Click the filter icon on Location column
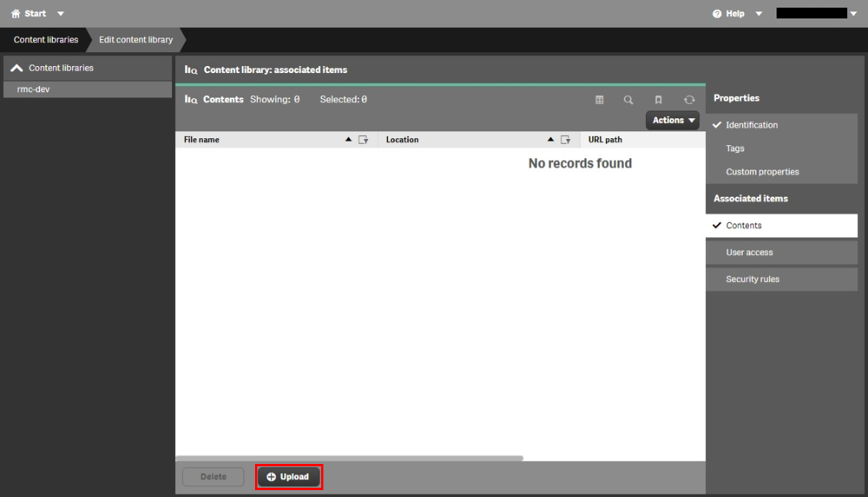The height and width of the screenshot is (497, 868). (566, 139)
